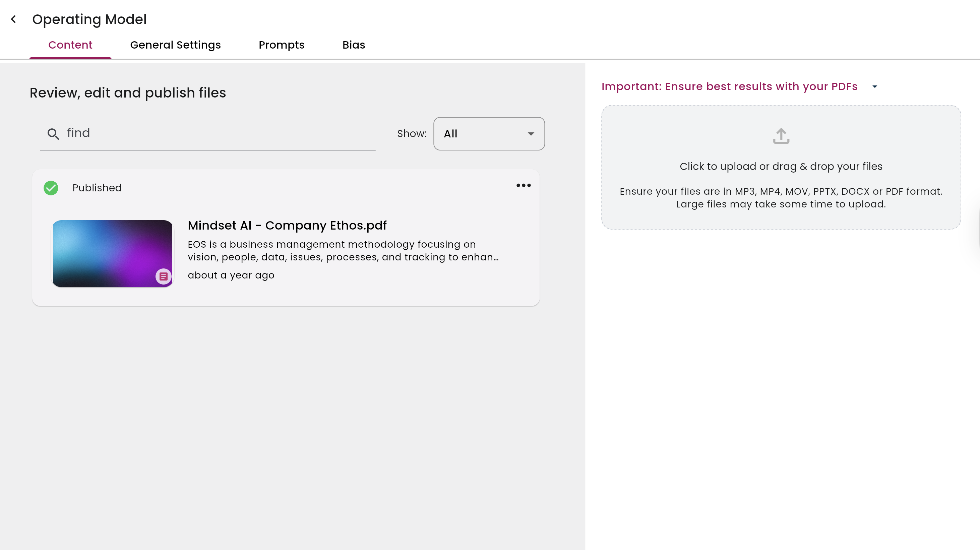Open the three-dot menu on the file card

point(523,186)
